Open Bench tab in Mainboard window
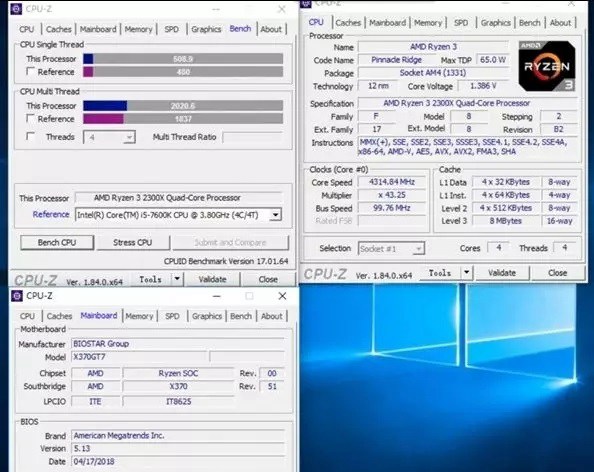The image size is (594, 472). 241,316
